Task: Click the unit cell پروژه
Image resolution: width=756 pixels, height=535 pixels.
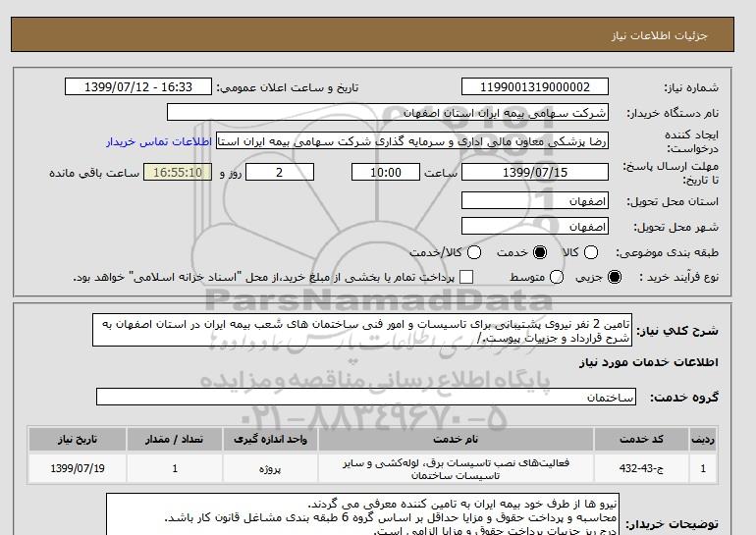Action: (270, 468)
